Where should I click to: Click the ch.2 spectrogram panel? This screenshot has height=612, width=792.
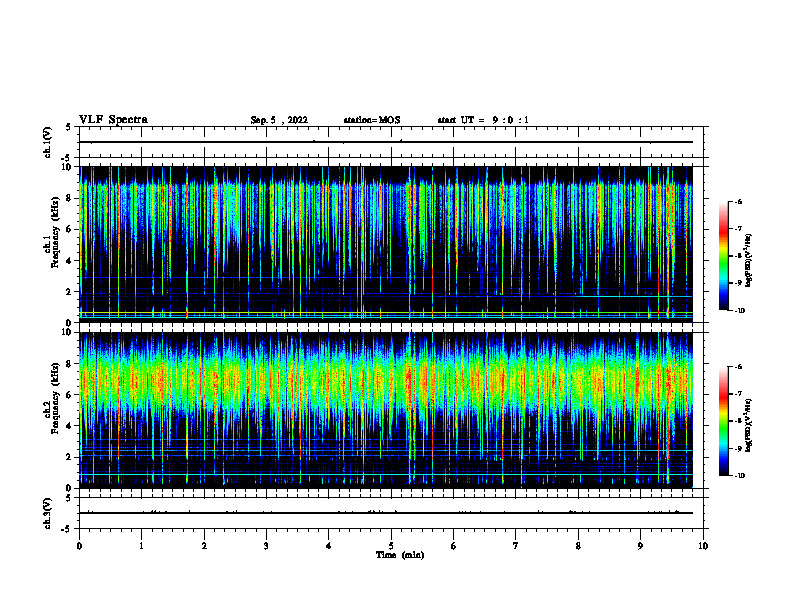[x=386, y=410]
